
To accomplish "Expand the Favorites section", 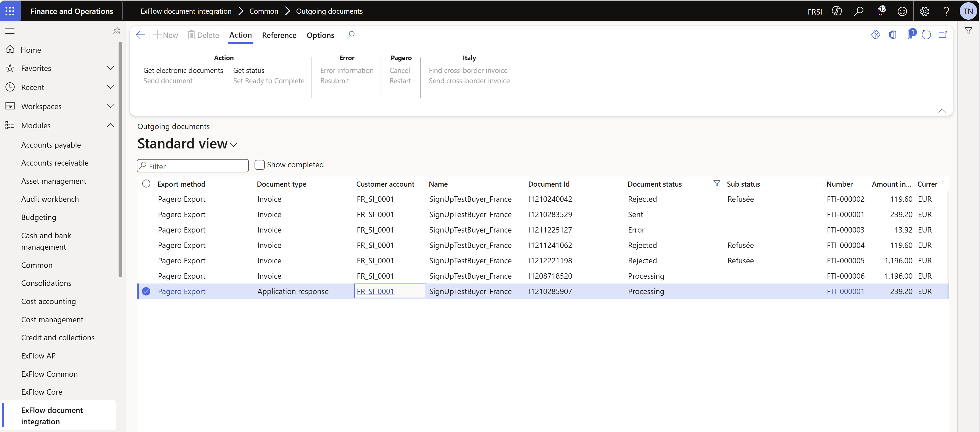I will coord(110,68).
